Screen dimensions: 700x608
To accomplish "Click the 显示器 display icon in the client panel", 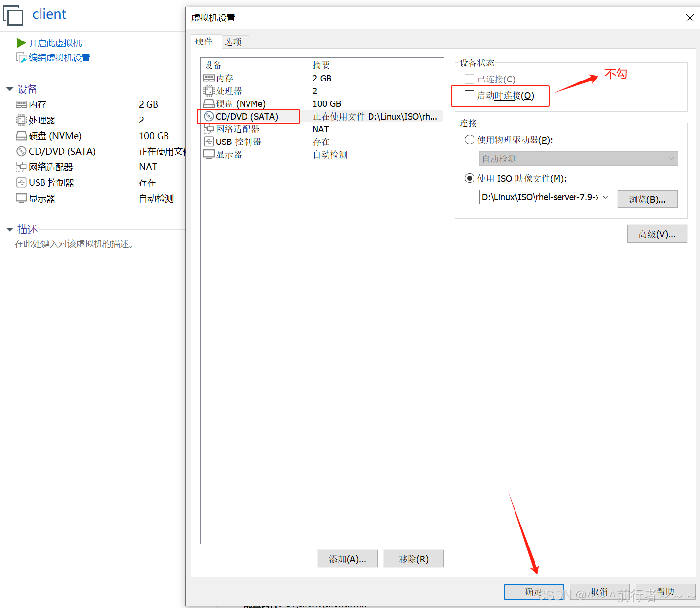I will [21, 198].
